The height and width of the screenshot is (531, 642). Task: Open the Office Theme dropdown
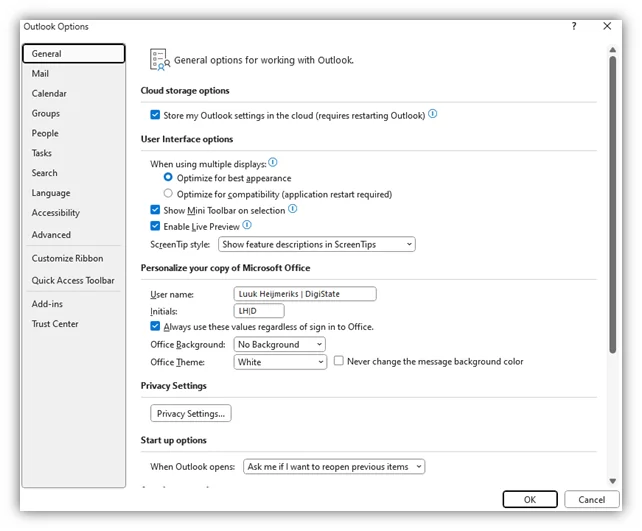[x=280, y=362]
